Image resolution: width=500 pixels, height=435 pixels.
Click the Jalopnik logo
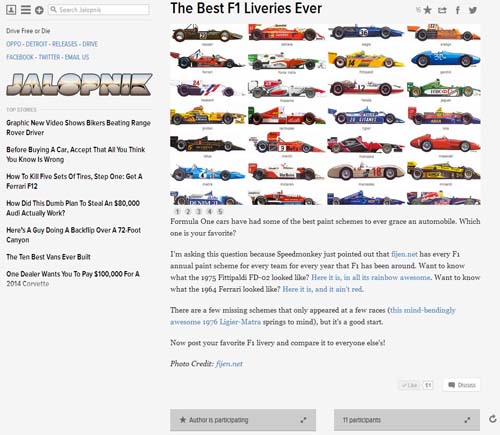click(79, 85)
